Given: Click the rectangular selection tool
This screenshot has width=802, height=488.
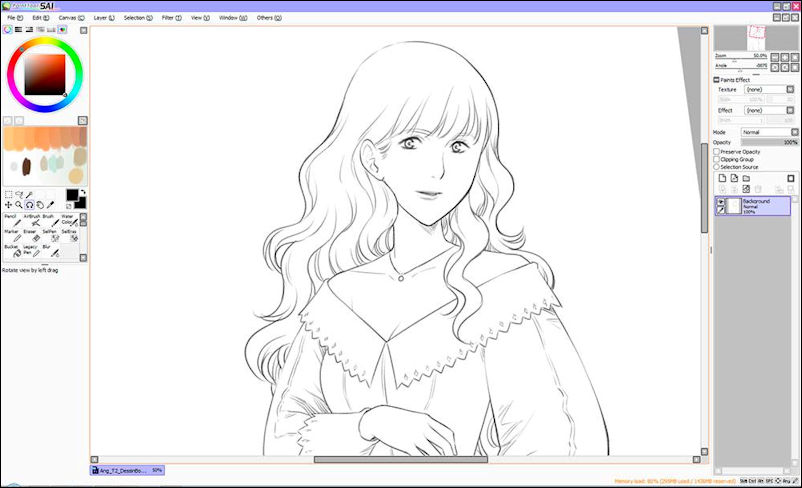Looking at the screenshot, I should (x=9, y=195).
